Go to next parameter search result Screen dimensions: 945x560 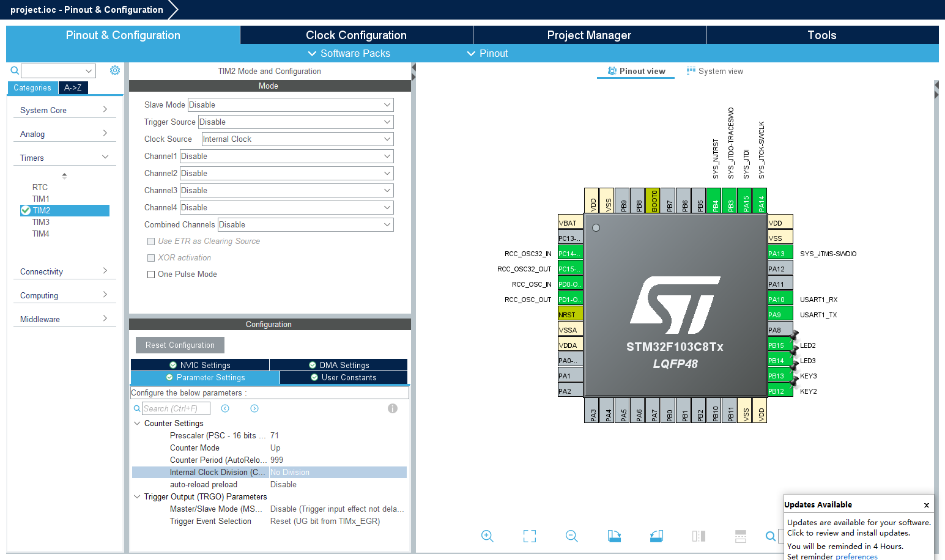click(254, 408)
